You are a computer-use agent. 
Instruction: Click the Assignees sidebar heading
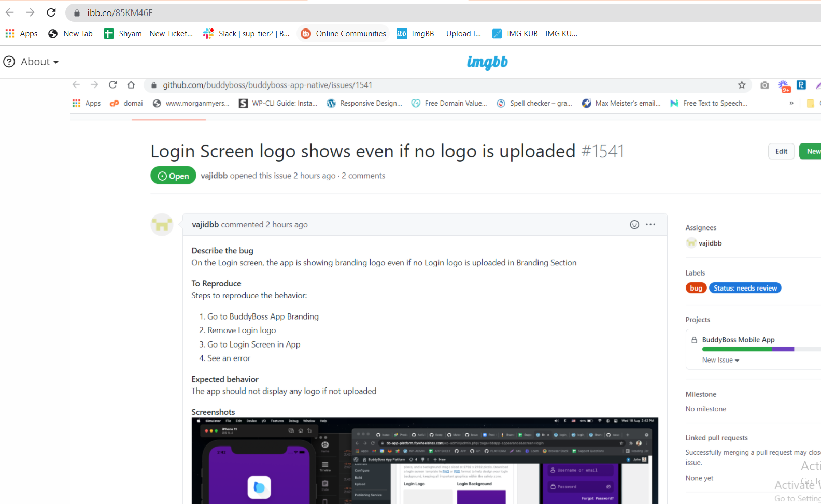point(701,228)
